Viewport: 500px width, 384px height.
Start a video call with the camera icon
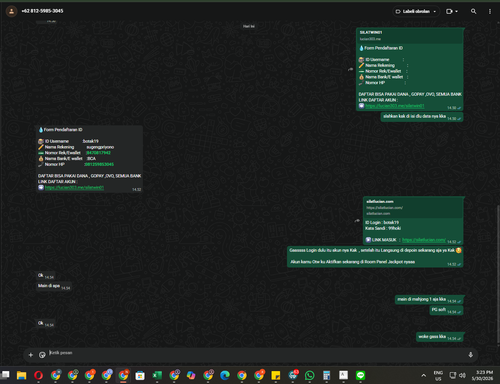(x=449, y=11)
